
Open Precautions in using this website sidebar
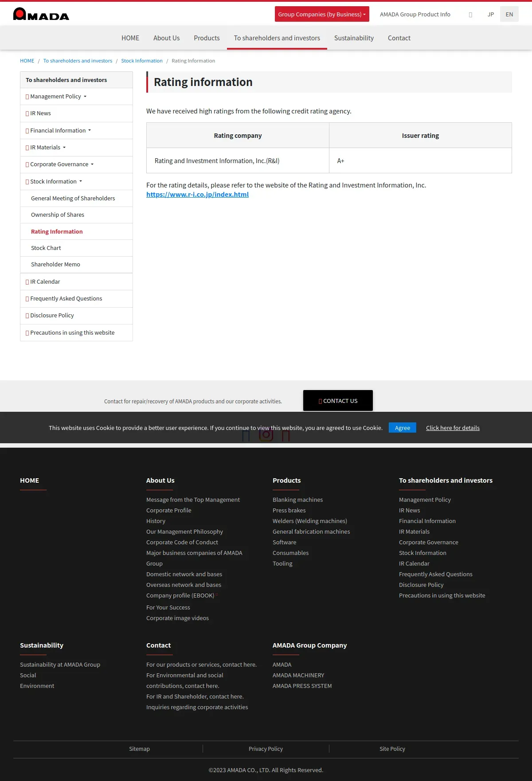pyautogui.click(x=76, y=333)
